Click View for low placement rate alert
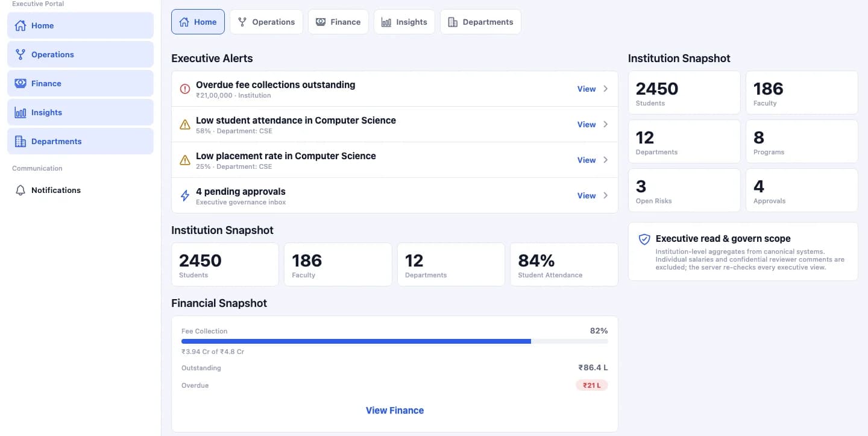This screenshot has width=868, height=436. [x=587, y=160]
